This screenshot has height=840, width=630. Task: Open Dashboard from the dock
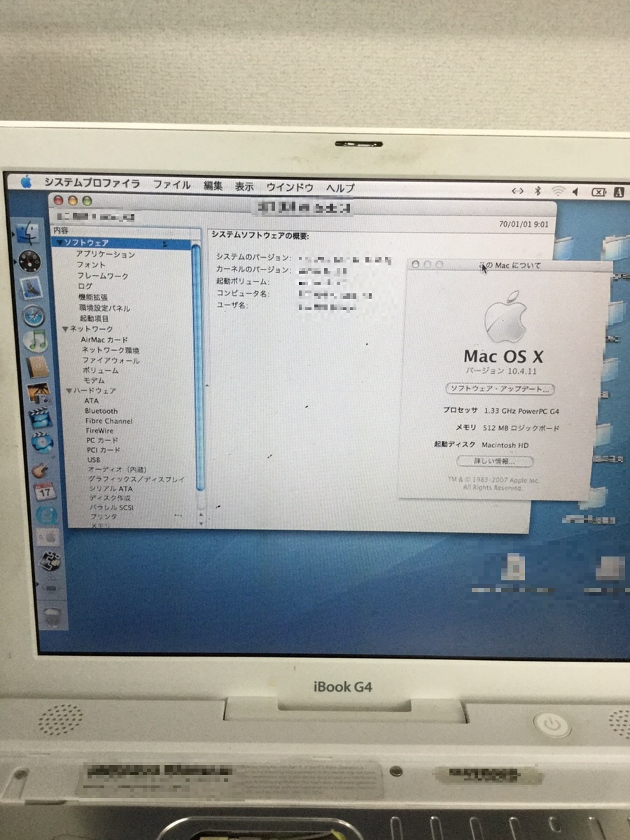pos(31,260)
